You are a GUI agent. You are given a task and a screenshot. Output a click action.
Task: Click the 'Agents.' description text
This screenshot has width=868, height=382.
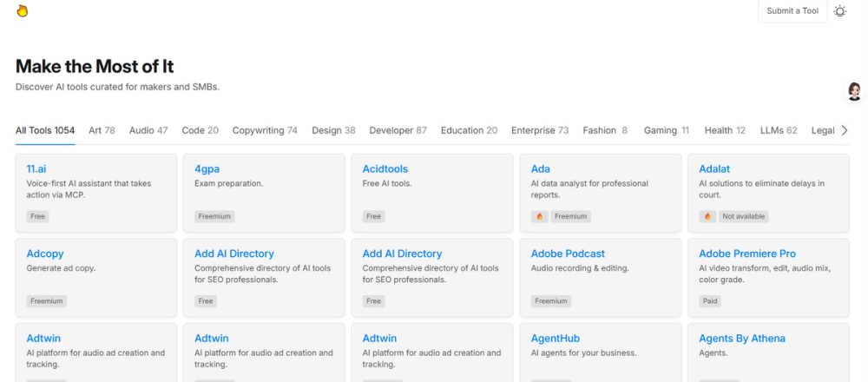pos(713,352)
